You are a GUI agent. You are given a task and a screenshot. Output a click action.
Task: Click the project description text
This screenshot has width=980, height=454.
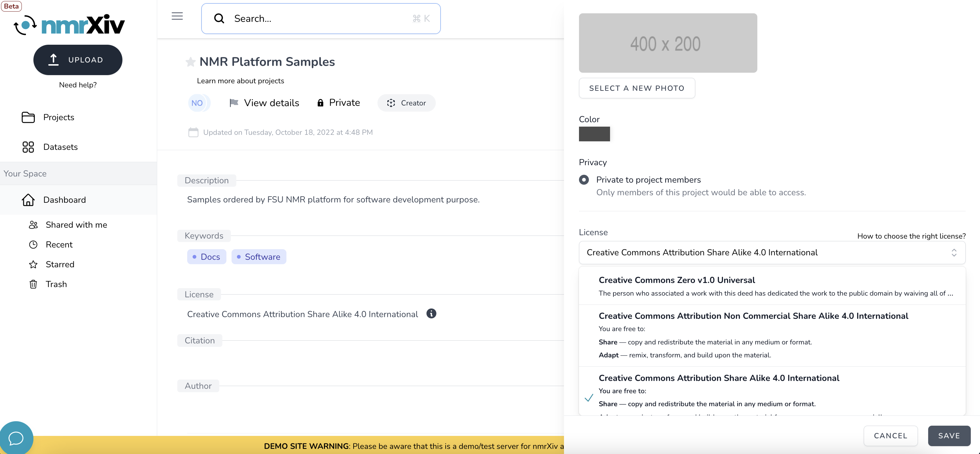tap(333, 200)
